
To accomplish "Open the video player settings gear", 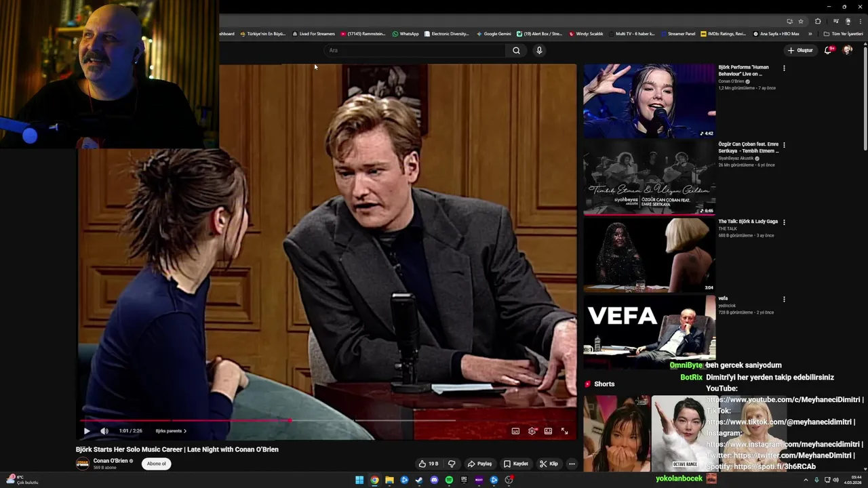I will point(532,431).
